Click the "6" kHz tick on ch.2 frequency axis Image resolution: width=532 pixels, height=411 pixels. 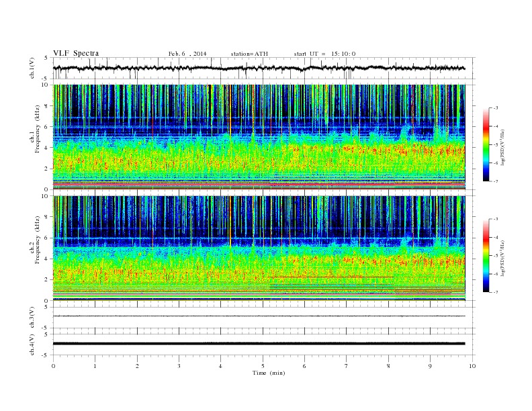click(47, 238)
